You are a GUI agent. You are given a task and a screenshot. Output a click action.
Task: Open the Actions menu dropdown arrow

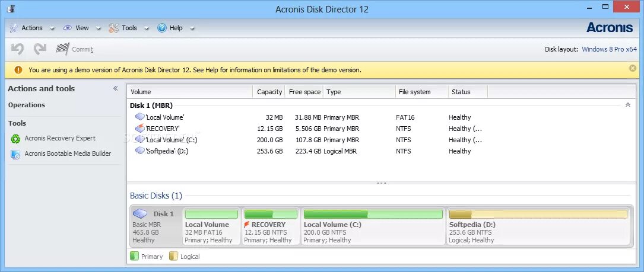(x=52, y=28)
